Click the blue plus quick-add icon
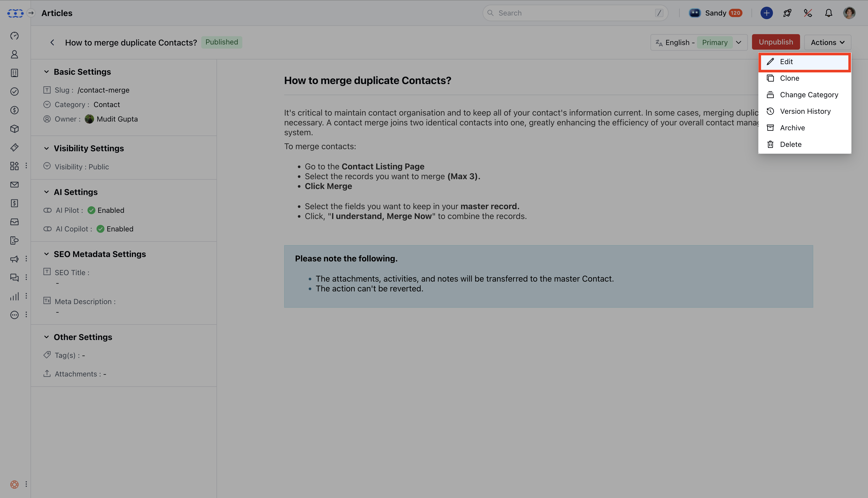The height and width of the screenshot is (498, 868). point(766,13)
